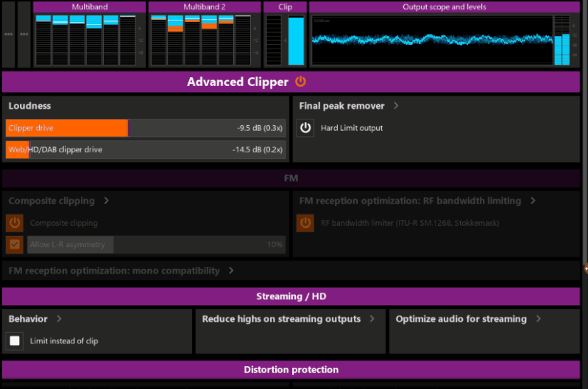
Task: Click the Web/HD/DAB clipper drive slider
Action: 146,149
